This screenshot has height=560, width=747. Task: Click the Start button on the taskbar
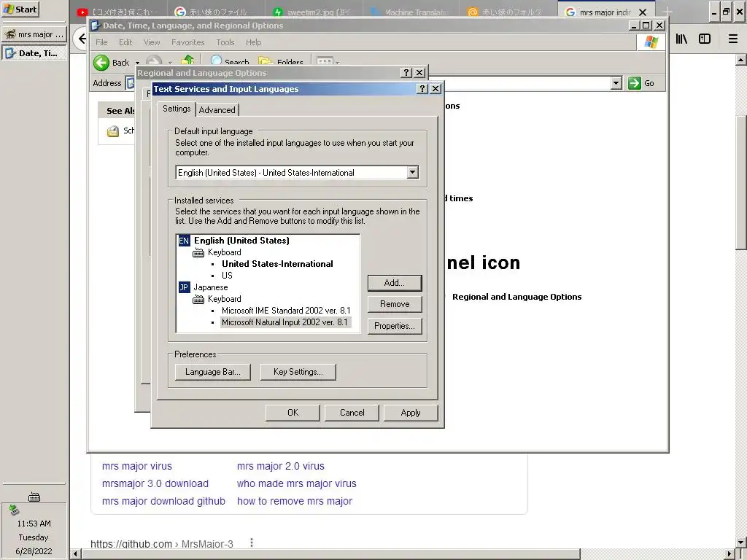(20, 9)
